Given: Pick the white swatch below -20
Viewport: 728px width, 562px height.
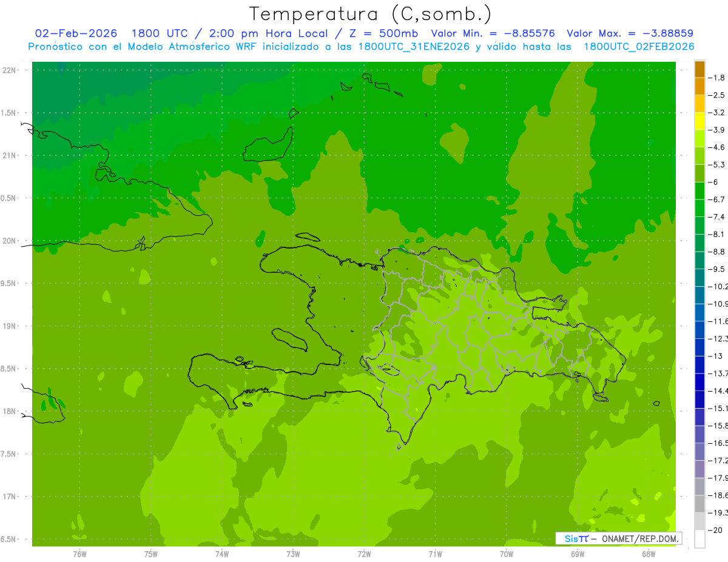Looking at the screenshot, I should pyautogui.click(x=699, y=539).
